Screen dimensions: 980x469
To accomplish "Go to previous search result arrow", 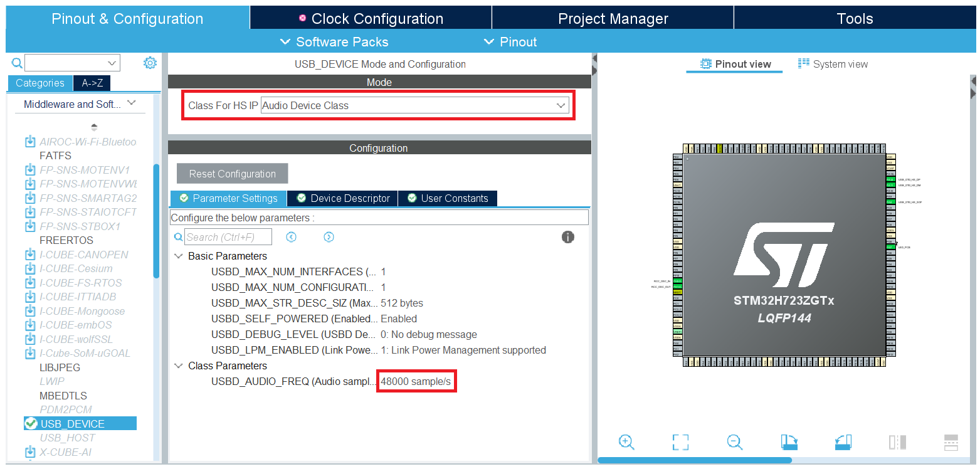I will tap(291, 237).
